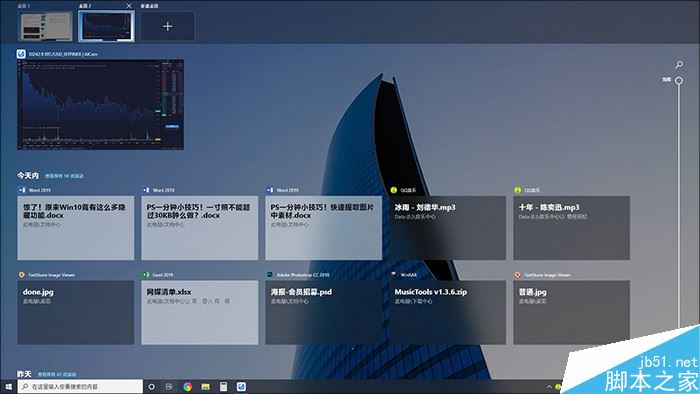Click the Word icon above 快速提取图片 card
This screenshot has height=394, width=700.
tap(270, 190)
